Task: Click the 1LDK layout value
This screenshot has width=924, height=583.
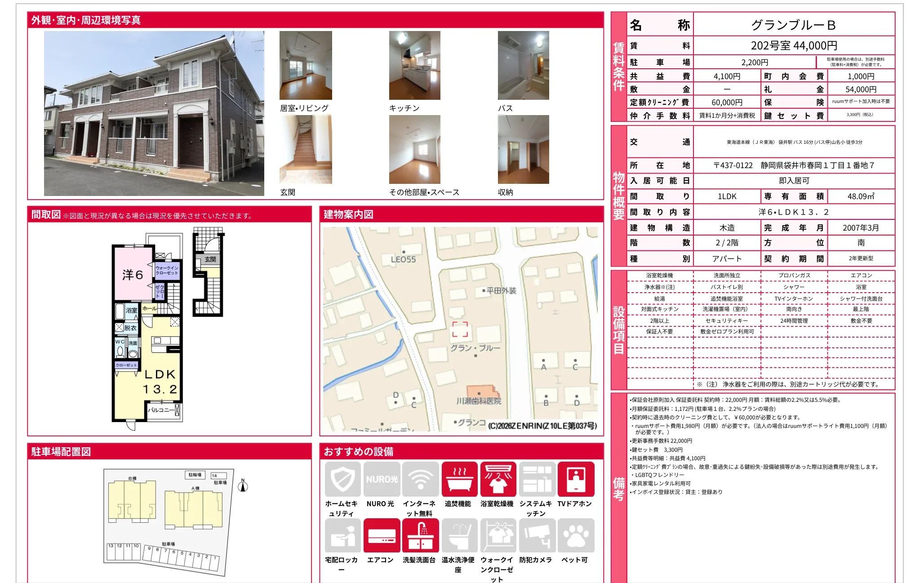Action: [x=727, y=196]
